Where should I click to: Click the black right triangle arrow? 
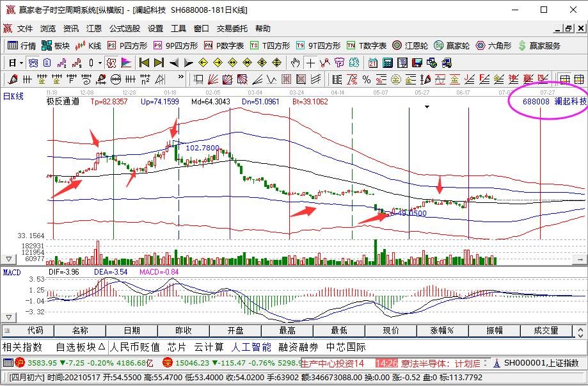coord(188,63)
